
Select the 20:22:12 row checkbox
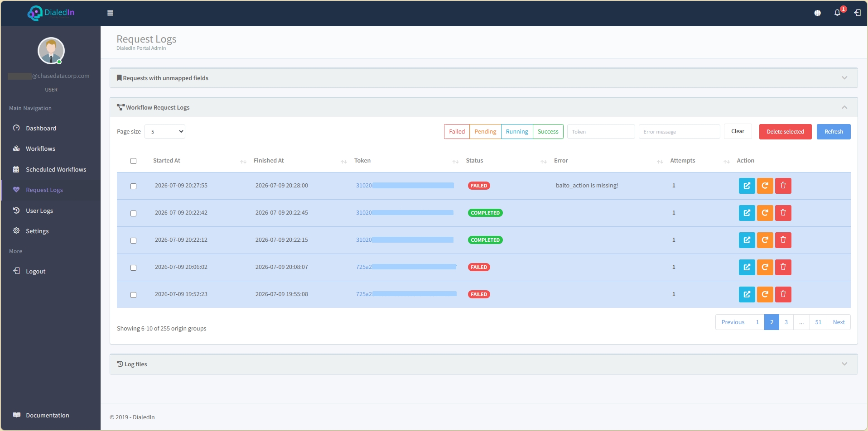[133, 240]
